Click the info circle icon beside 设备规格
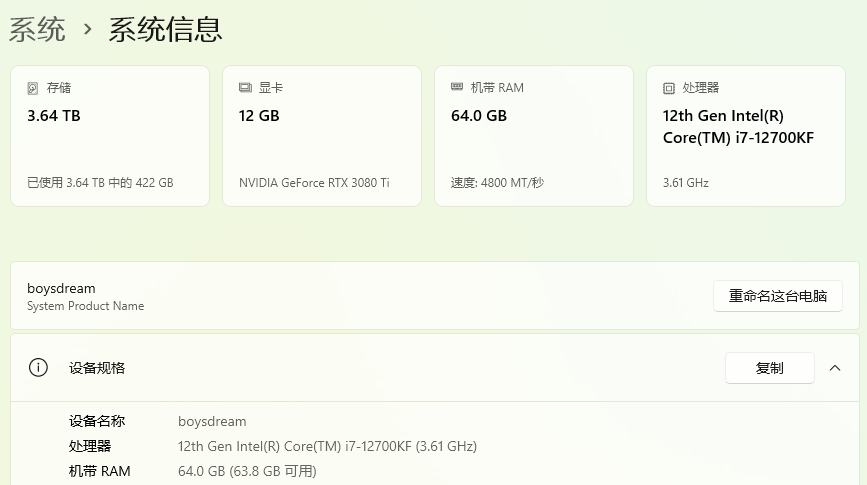 tap(38, 367)
